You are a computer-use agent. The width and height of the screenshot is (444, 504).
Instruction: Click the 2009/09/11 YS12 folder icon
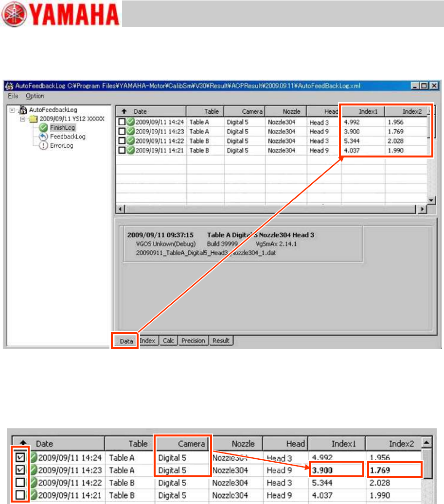34,119
